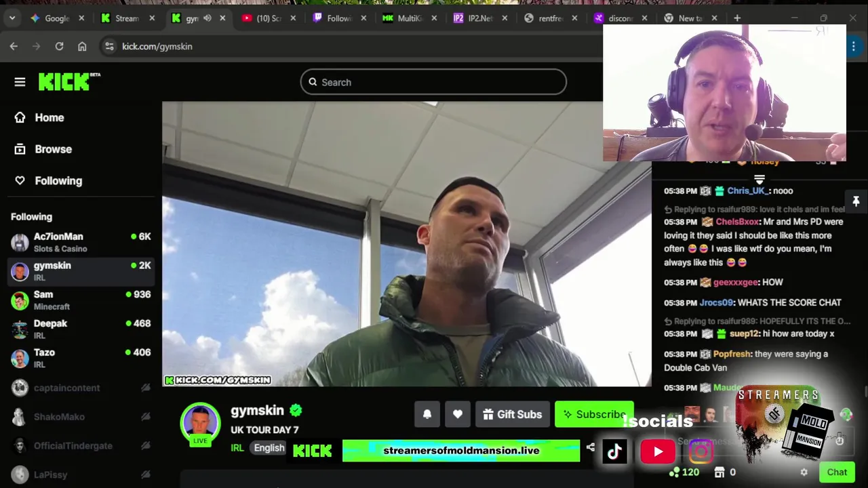The width and height of the screenshot is (868, 488).
Task: Open Ac7ionMan channel in Following list
Action: [81, 242]
